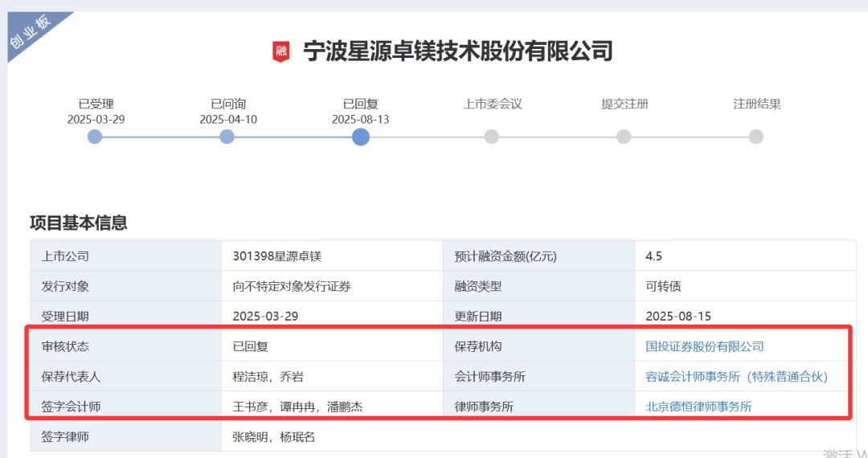Screen dimensions: 868x458
Task: Click the 项目基本信息 section heading
Action: 79,223
